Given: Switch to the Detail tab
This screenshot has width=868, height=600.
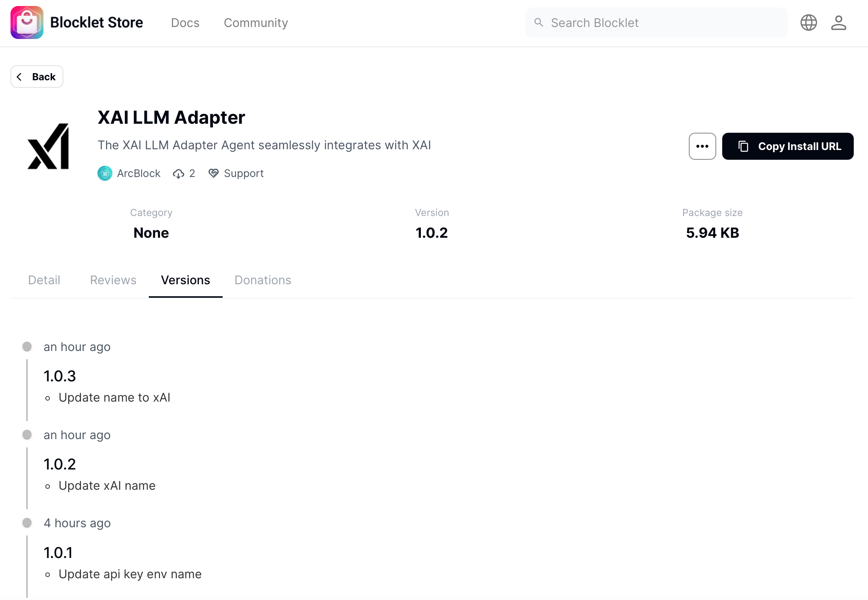Looking at the screenshot, I should (x=44, y=280).
